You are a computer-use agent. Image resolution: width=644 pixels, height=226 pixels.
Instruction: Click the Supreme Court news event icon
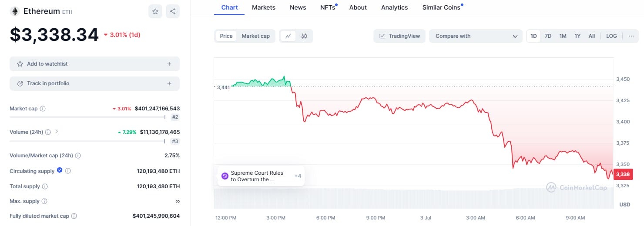(225, 176)
